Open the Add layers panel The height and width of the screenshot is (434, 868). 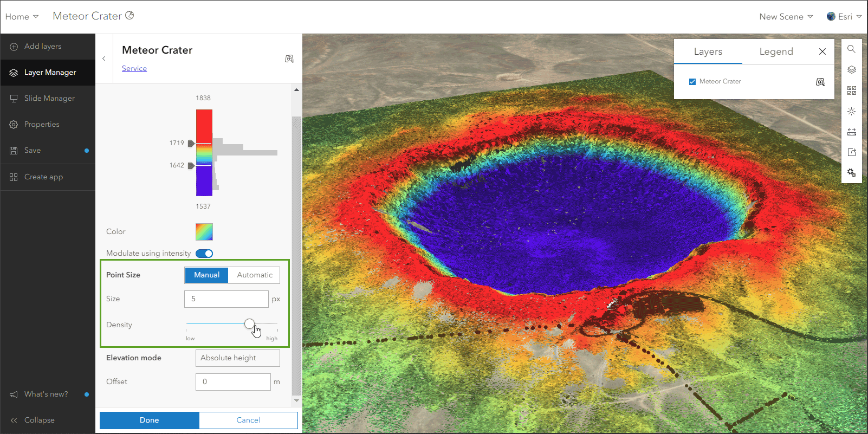(48, 47)
